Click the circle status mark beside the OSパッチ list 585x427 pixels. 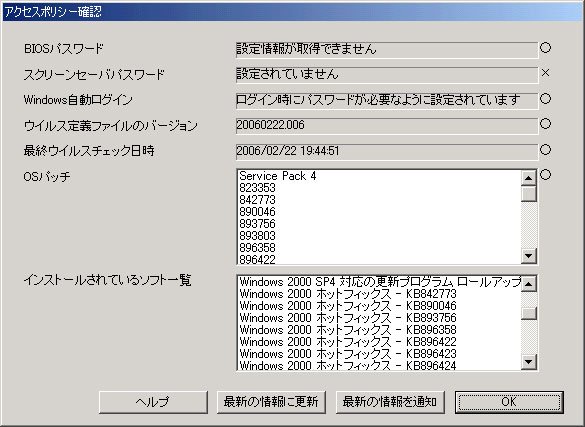click(545, 175)
